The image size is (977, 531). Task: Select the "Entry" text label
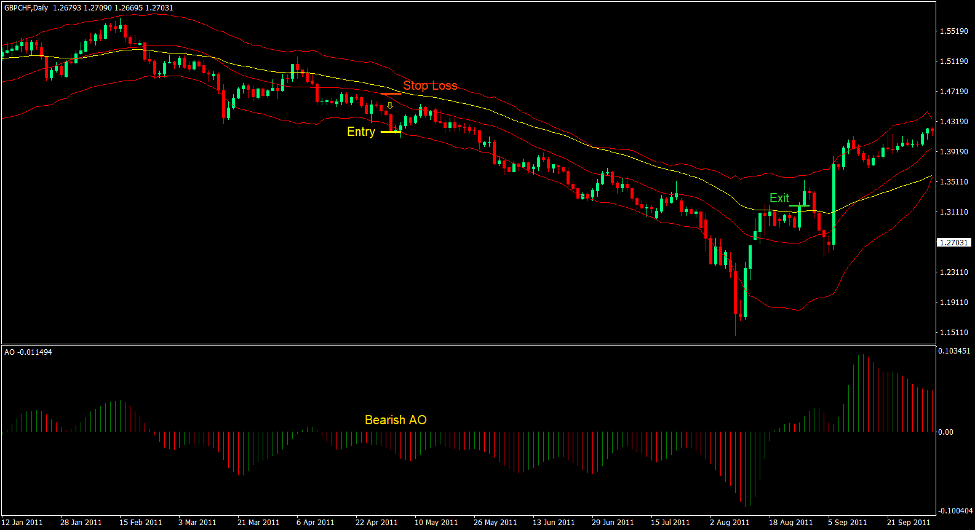(x=361, y=131)
